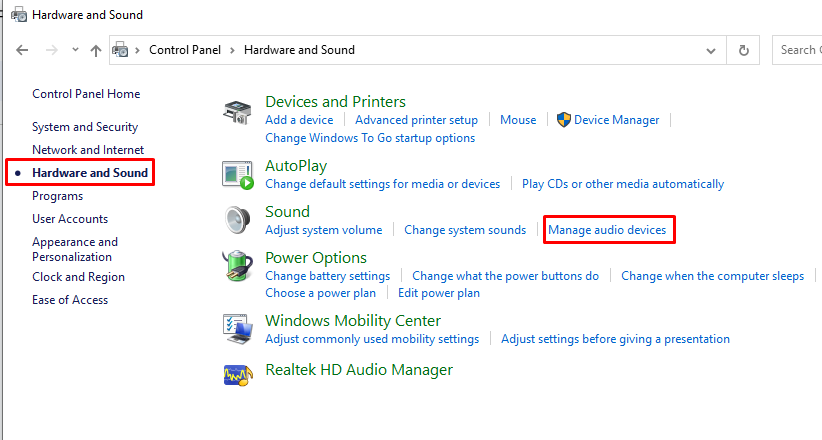Image resolution: width=822 pixels, height=440 pixels.
Task: Open the Manage audio devices link
Action: (x=607, y=230)
